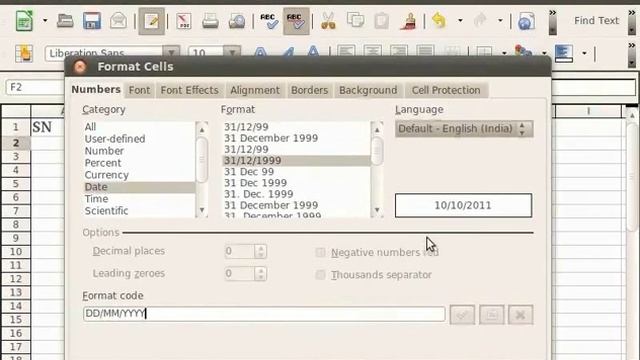The image size is (640, 360).
Task: Click the Decimal places stepper
Action: click(260, 251)
